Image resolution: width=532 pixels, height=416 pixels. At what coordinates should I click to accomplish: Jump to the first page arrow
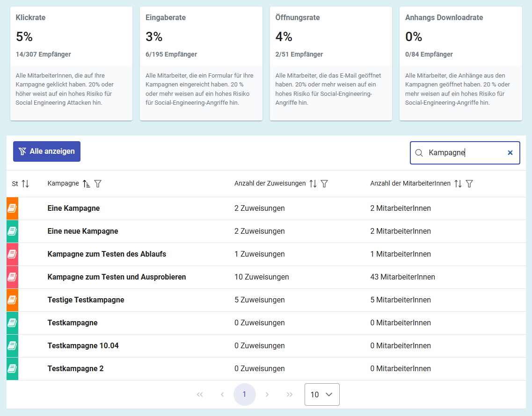point(200,394)
